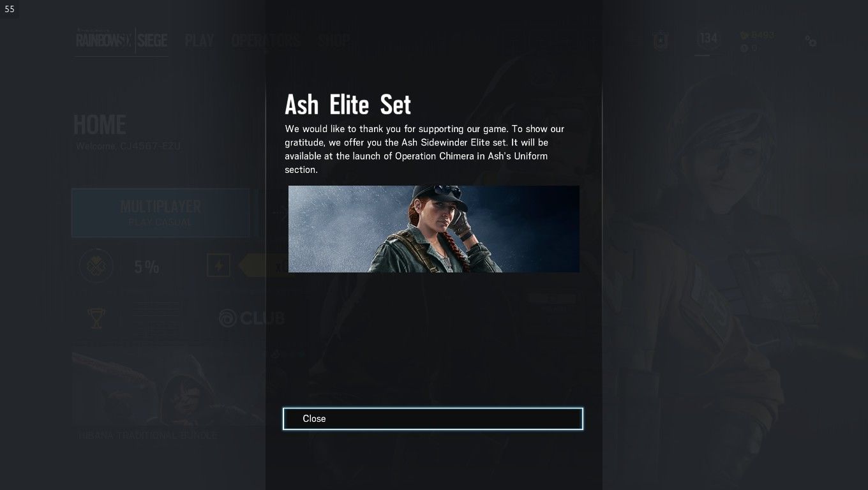868x490 pixels.
Task: Click the lightning bolt booster icon
Action: tap(218, 265)
